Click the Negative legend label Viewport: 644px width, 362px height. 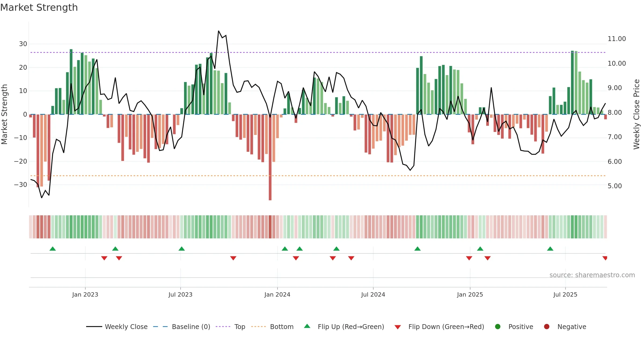click(x=572, y=327)
